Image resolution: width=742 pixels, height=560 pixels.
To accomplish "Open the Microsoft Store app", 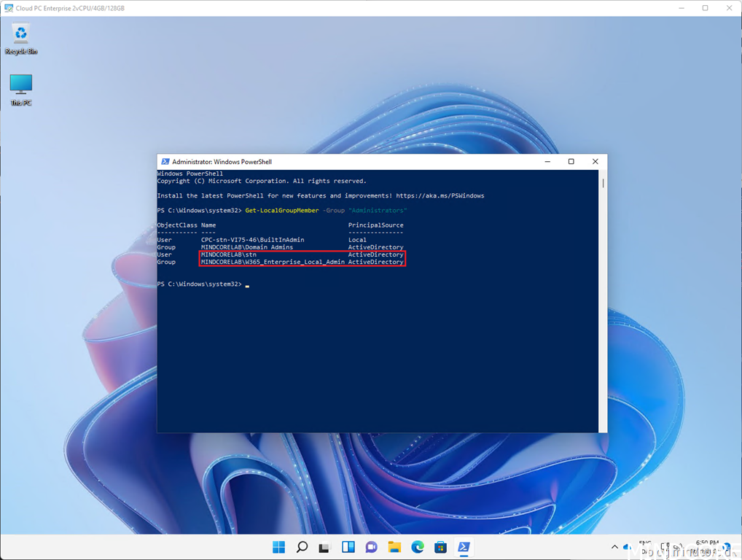I will pyautogui.click(x=441, y=546).
